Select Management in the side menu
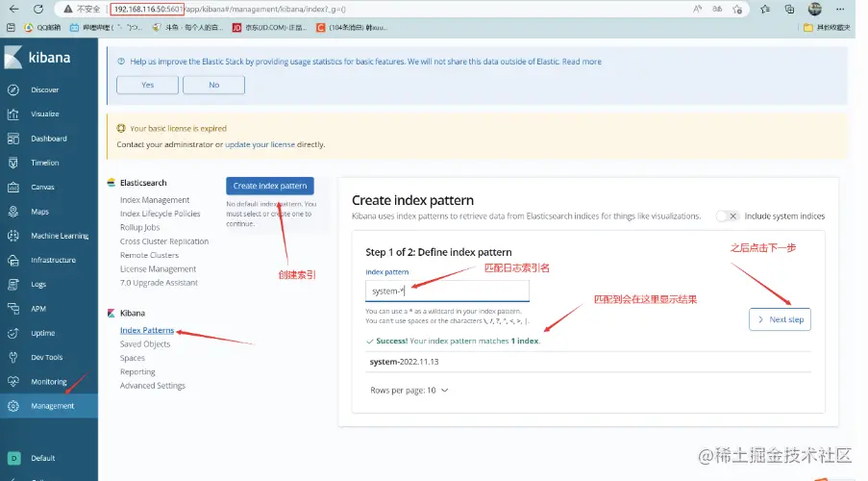868x481 pixels. pyautogui.click(x=53, y=406)
